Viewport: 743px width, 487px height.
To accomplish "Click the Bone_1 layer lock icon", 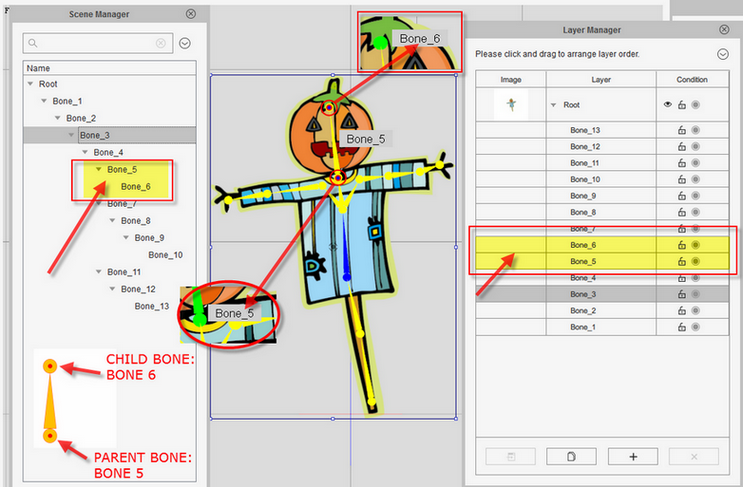I will click(681, 327).
